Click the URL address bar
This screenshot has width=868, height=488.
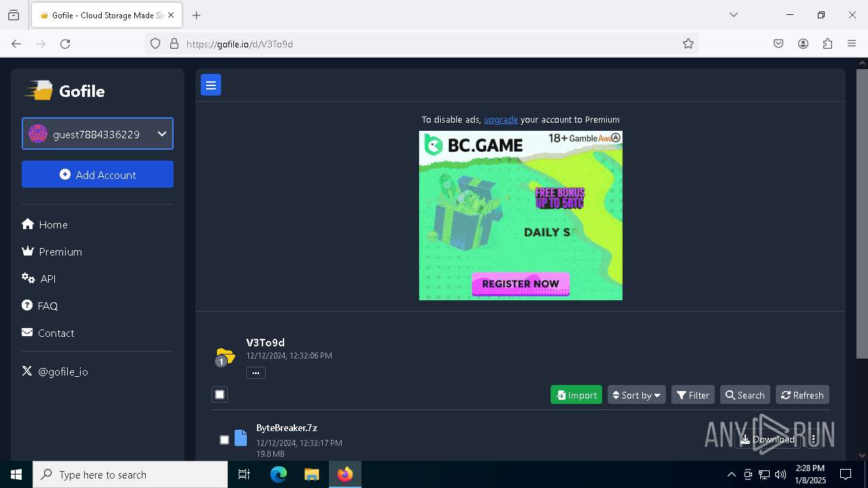(420, 43)
